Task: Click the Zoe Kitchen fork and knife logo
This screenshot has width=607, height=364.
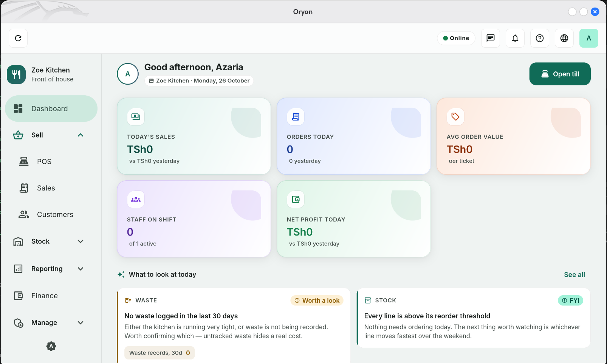Action: tap(16, 74)
